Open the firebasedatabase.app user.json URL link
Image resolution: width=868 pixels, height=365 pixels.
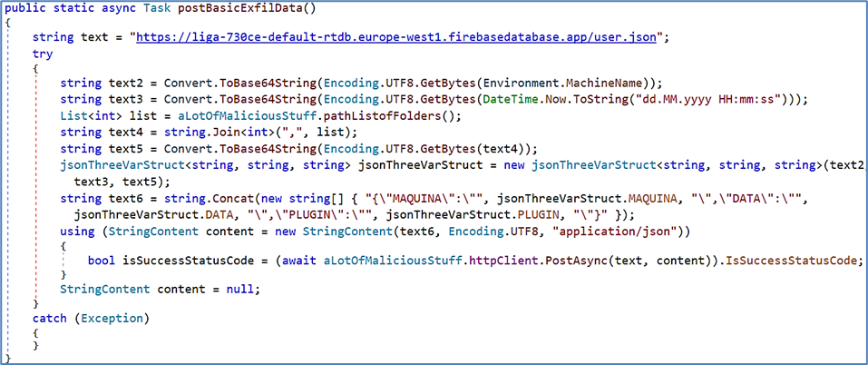396,38
